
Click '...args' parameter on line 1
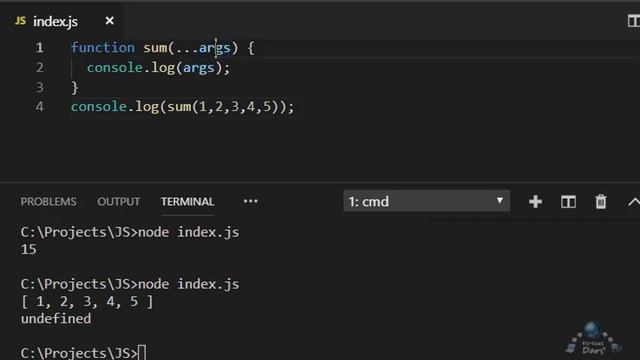tap(203, 48)
